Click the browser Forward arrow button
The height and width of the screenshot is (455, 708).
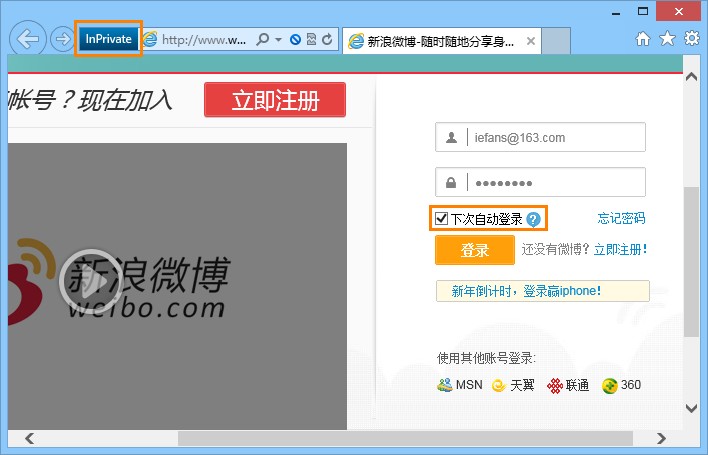click(x=62, y=39)
